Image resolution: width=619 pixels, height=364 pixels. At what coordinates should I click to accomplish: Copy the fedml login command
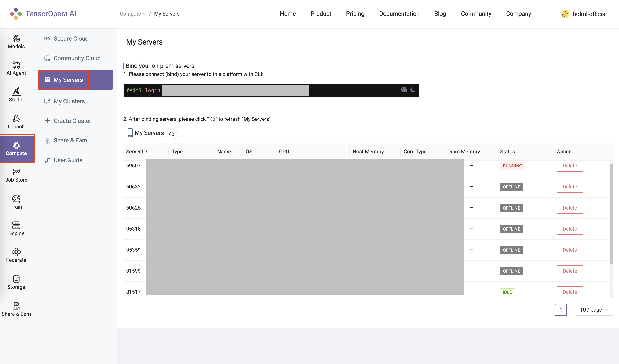click(x=404, y=90)
